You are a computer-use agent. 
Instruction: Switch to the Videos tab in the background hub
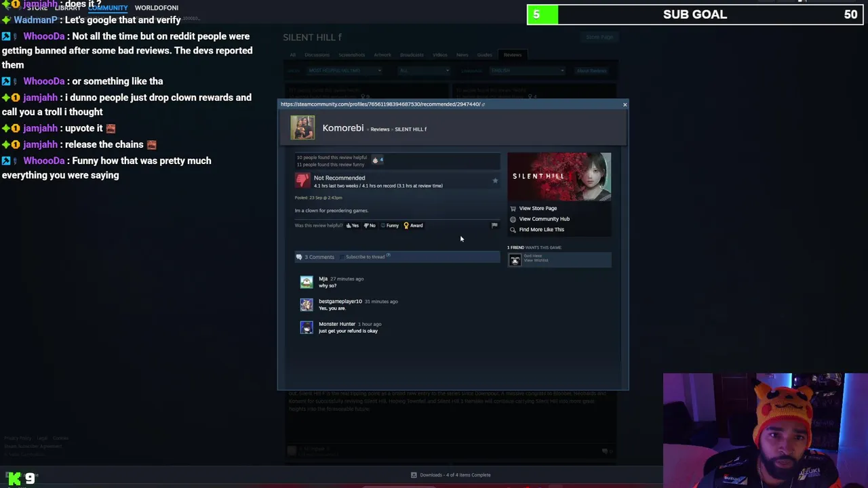click(x=440, y=55)
